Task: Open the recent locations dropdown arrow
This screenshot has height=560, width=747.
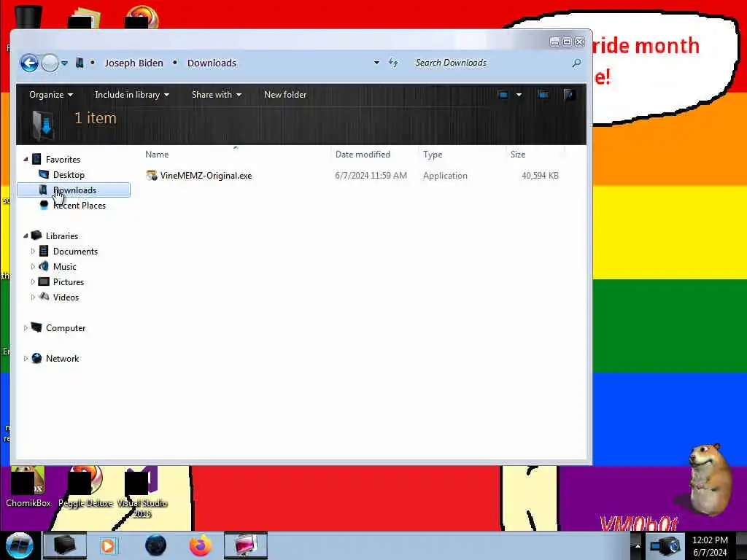Action: point(64,63)
